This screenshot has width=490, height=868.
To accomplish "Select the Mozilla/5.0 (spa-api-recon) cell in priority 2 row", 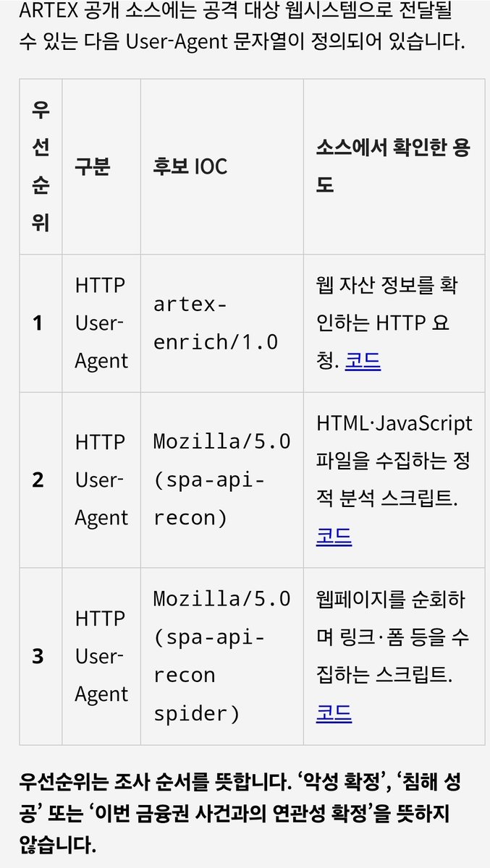I will 221,480.
